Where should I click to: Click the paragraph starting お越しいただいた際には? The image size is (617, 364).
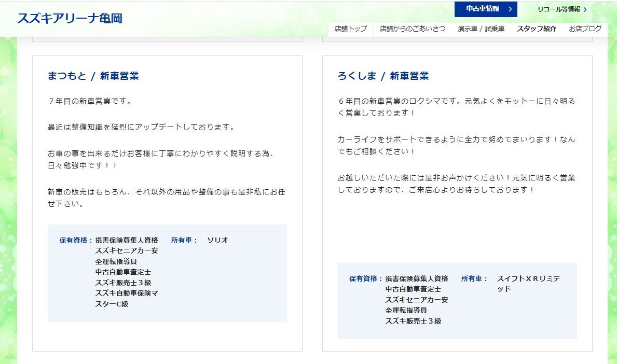(x=457, y=184)
